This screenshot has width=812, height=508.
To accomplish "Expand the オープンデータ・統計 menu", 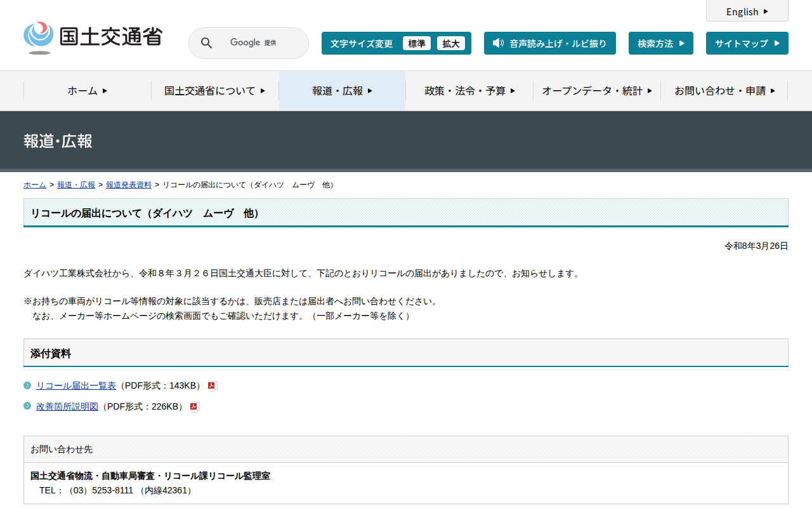I will [596, 91].
